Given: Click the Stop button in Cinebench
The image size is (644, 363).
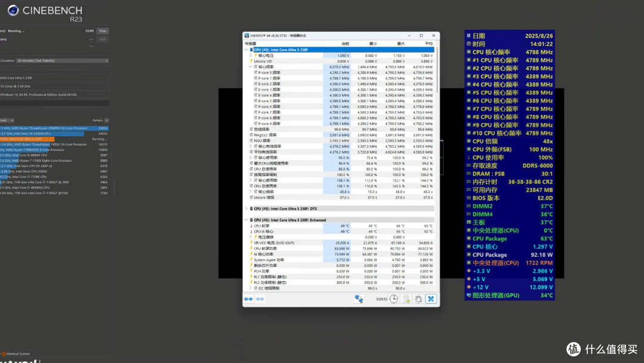Looking at the screenshot, I should 103,31.
